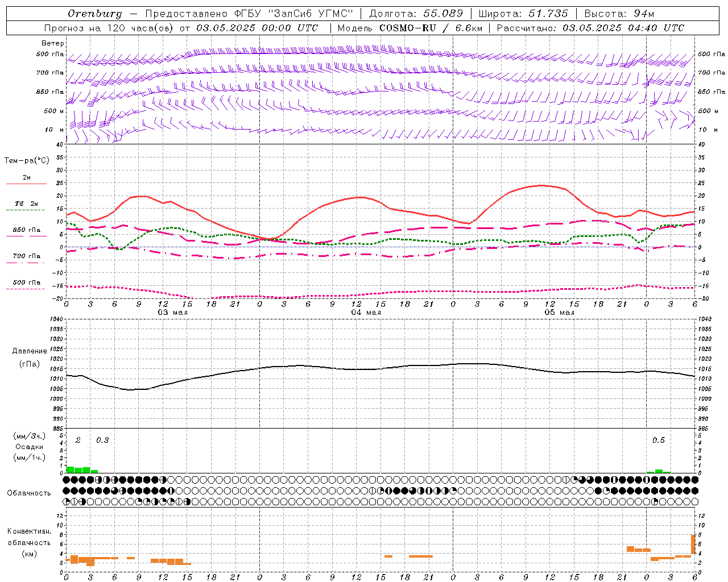Select the precipitation amount "0.3"

click(x=102, y=440)
